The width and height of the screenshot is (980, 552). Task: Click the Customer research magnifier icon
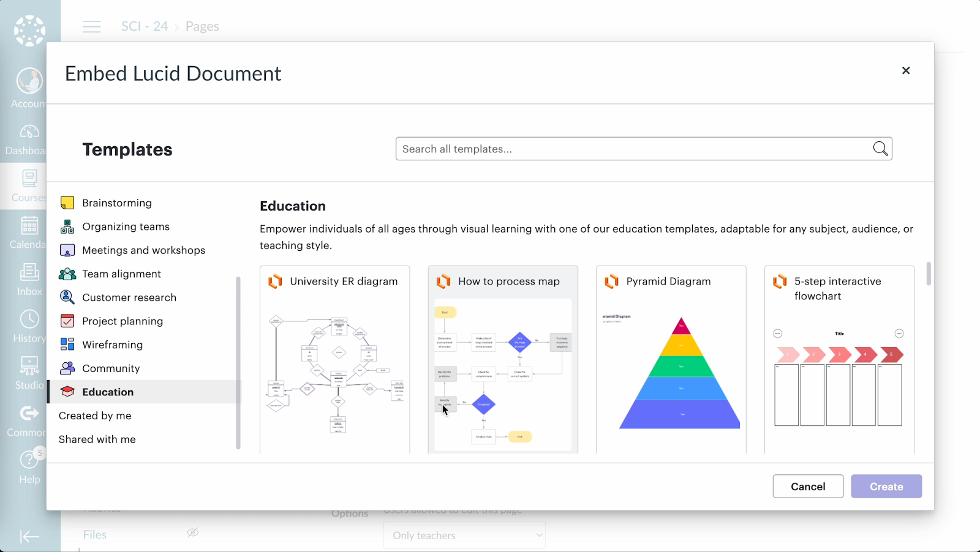(67, 297)
